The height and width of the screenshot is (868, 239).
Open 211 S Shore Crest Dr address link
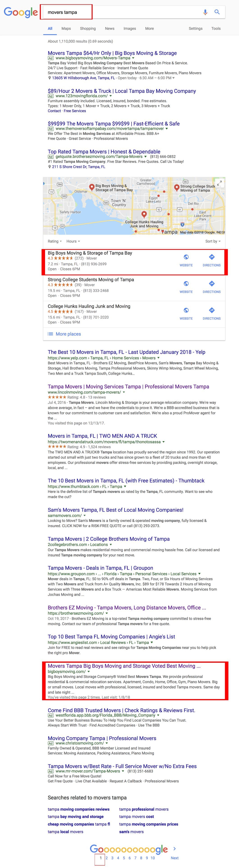click(79, 167)
